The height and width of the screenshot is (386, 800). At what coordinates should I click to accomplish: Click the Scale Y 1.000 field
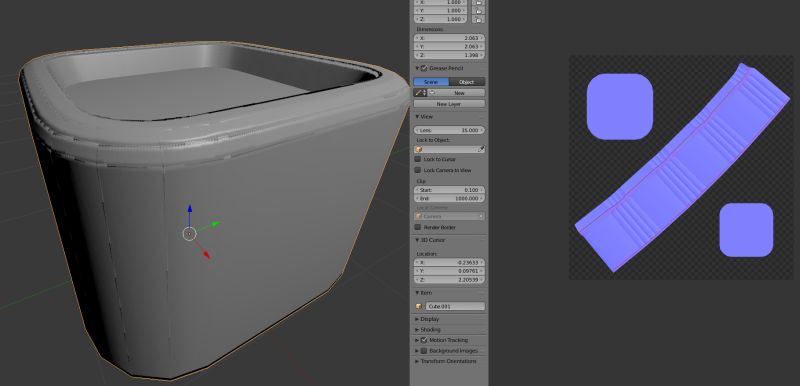point(441,10)
